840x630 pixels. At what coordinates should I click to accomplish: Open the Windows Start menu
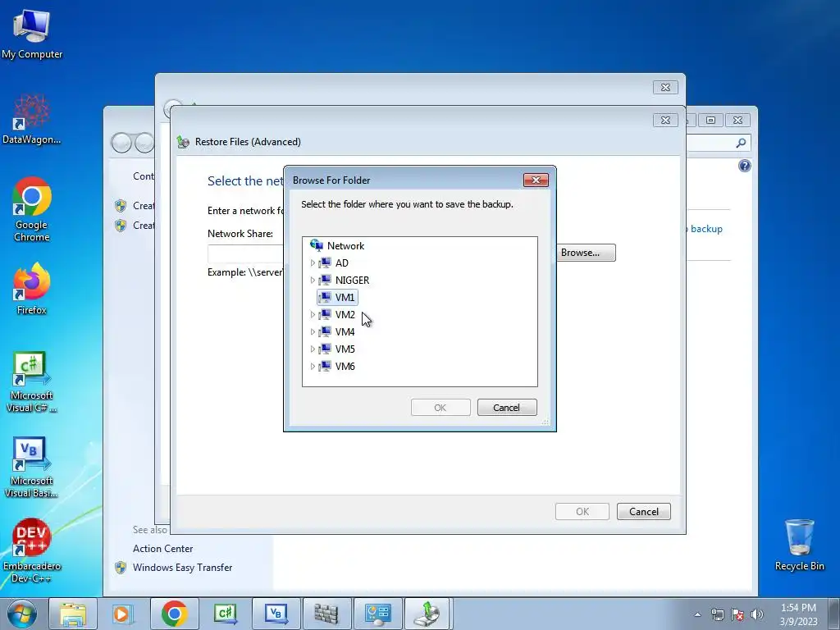point(22,614)
